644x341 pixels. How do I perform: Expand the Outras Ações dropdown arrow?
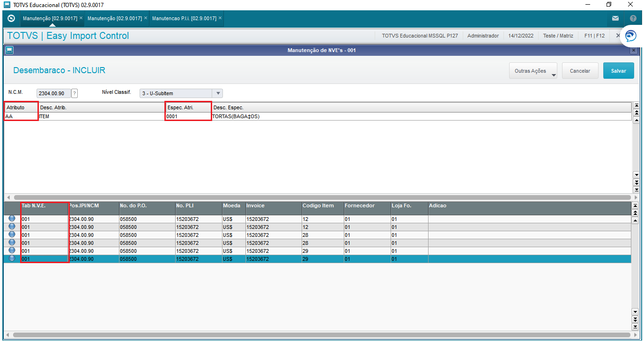tap(553, 74)
